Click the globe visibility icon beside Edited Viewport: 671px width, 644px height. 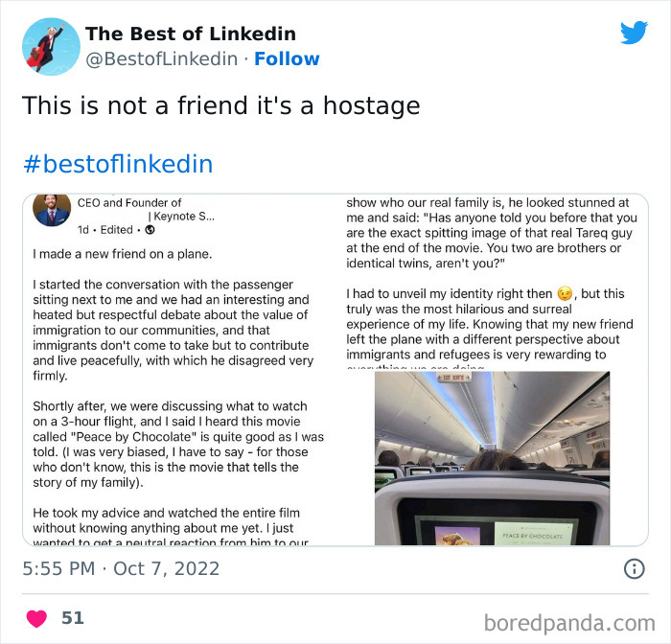pos(150,230)
